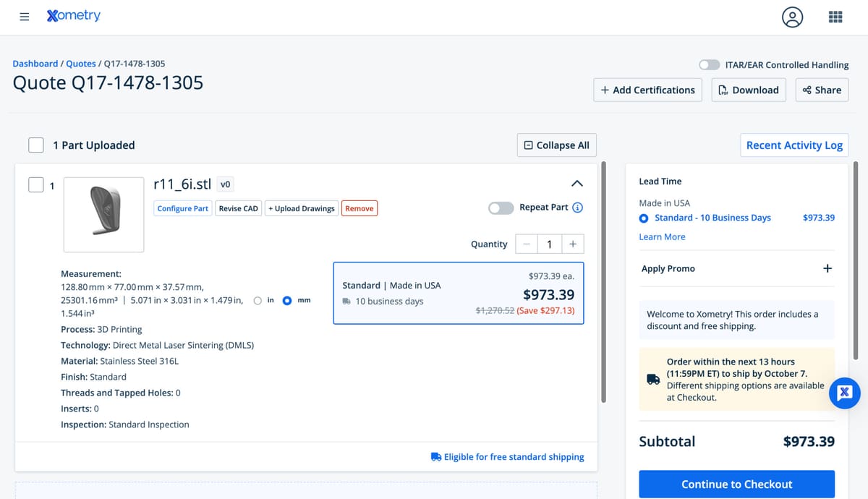Screen dimensions: 868x499
Task: Click the Process: 3D Printing text
Action: coord(101,329)
